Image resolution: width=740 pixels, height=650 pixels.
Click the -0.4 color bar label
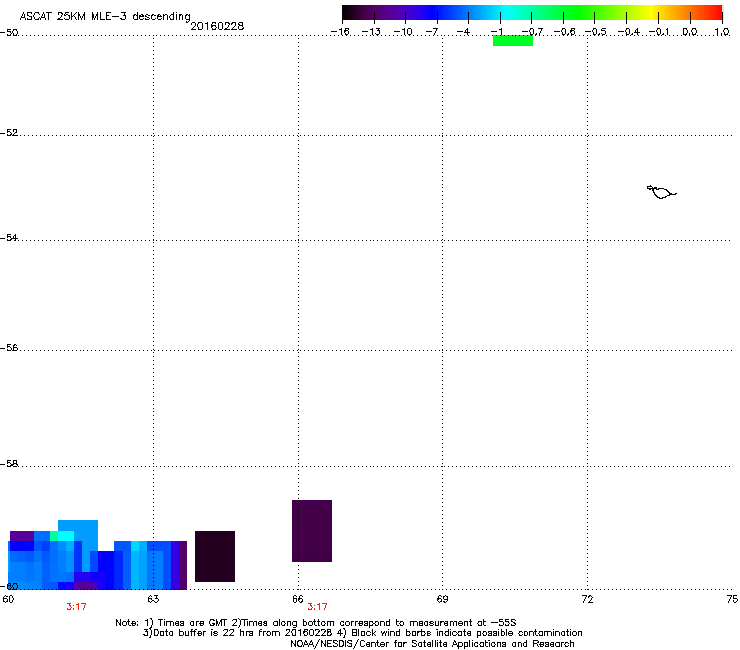click(x=629, y=32)
